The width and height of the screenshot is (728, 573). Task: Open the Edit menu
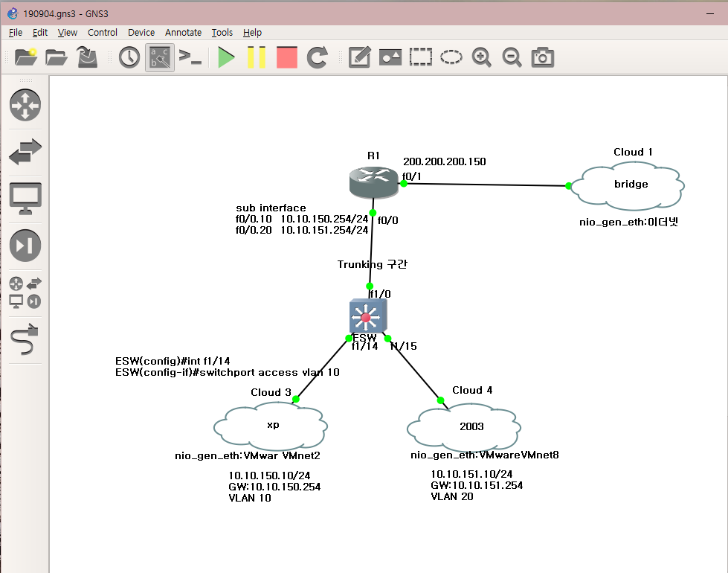click(40, 33)
